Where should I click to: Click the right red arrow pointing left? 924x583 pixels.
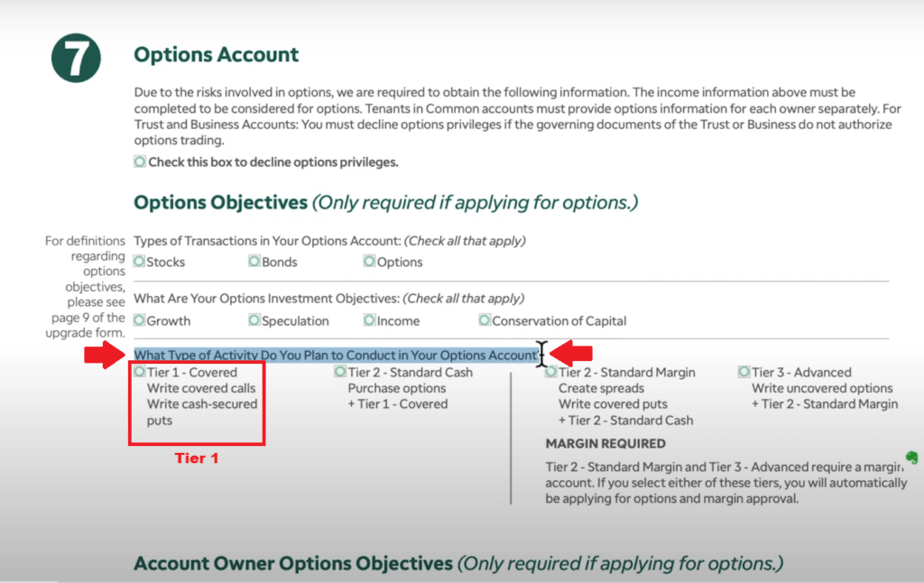click(x=571, y=354)
